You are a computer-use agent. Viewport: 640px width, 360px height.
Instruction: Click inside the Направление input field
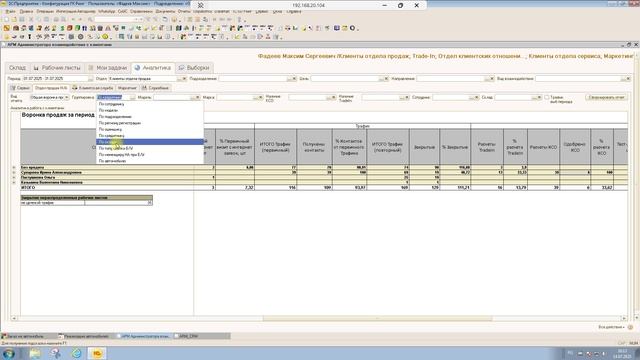click(x=450, y=79)
